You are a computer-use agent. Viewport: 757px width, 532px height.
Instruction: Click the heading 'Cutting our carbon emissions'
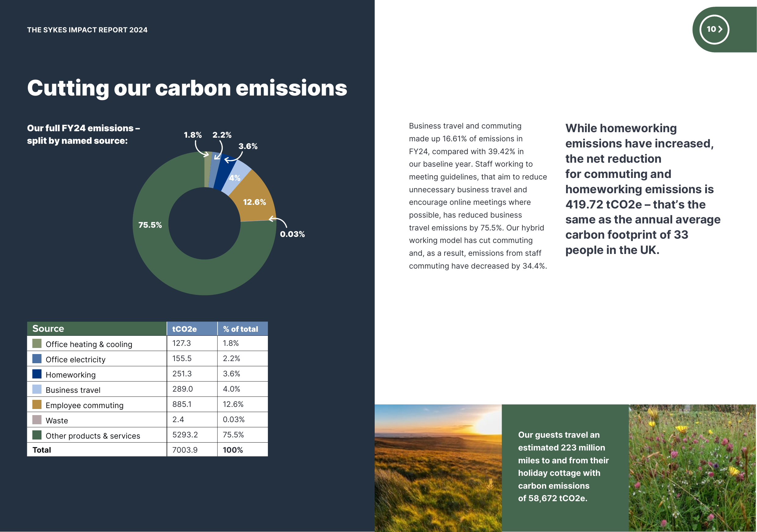coord(187,88)
